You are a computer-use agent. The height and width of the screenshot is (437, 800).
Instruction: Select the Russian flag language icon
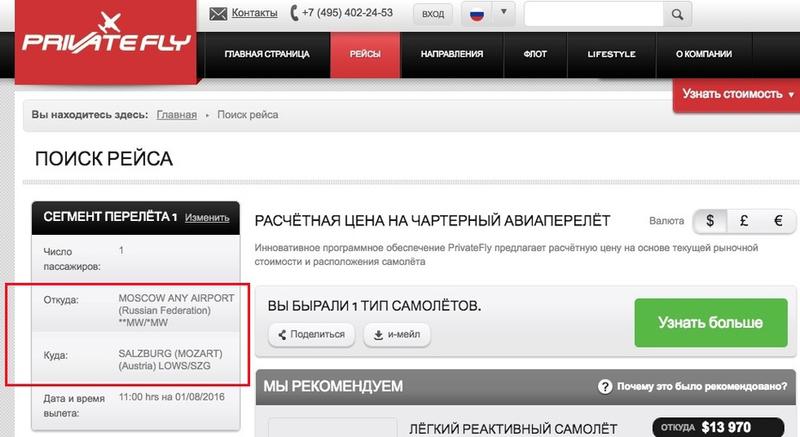point(477,14)
